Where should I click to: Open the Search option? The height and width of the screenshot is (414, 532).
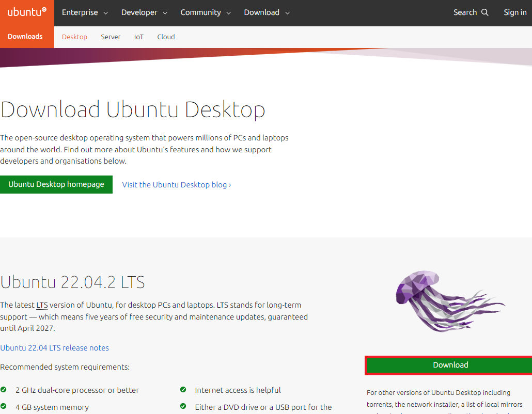(471, 12)
